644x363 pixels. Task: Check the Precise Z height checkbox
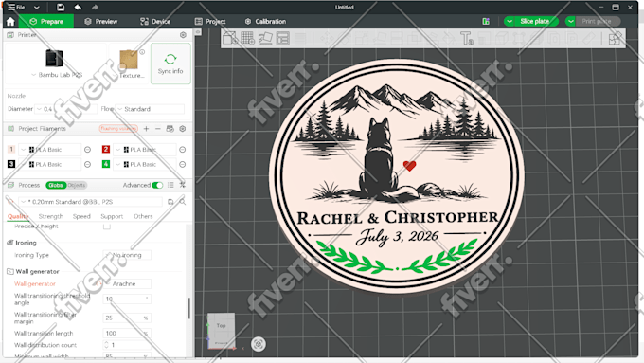[107, 227]
